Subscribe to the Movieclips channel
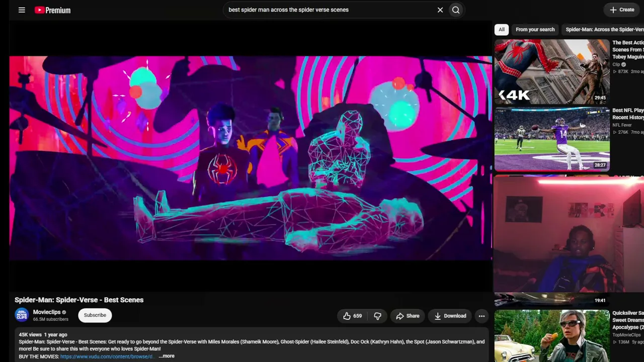This screenshot has height=362, width=644. click(x=95, y=315)
